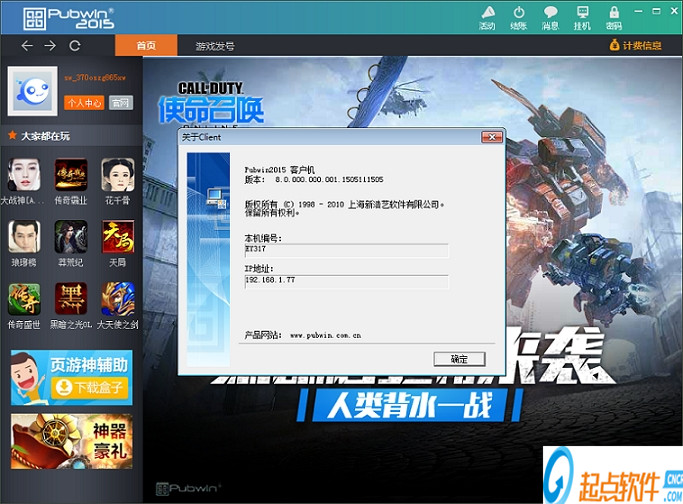
Task: Click the 本机编号 field showing HY317
Action: click(x=346, y=250)
